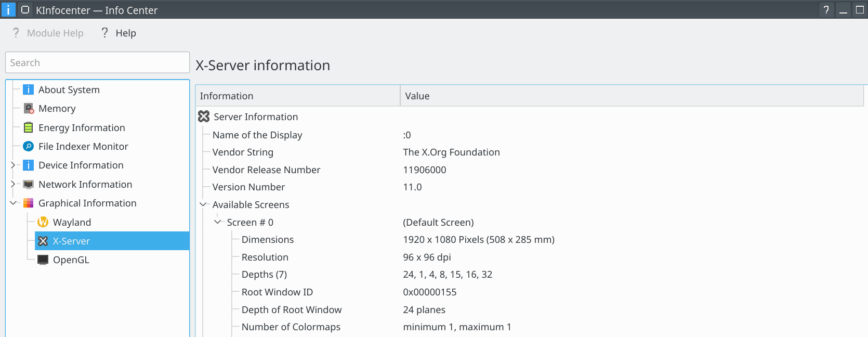Click the Graphical Information colorful icon
This screenshot has height=337, width=868.
click(29, 203)
